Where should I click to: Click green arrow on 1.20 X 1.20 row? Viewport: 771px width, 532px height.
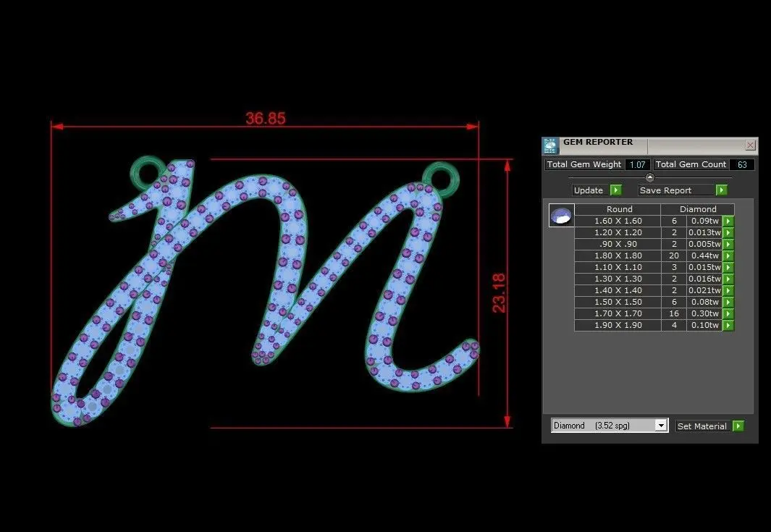728,232
